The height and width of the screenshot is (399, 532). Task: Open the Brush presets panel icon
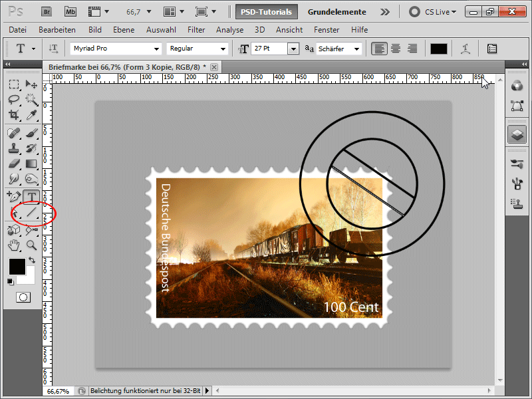517,164
